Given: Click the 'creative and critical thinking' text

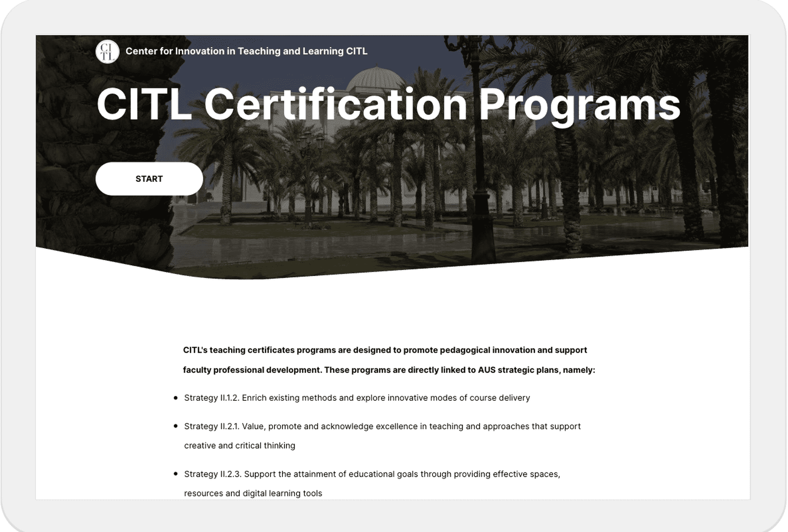Looking at the screenshot, I should [239, 445].
